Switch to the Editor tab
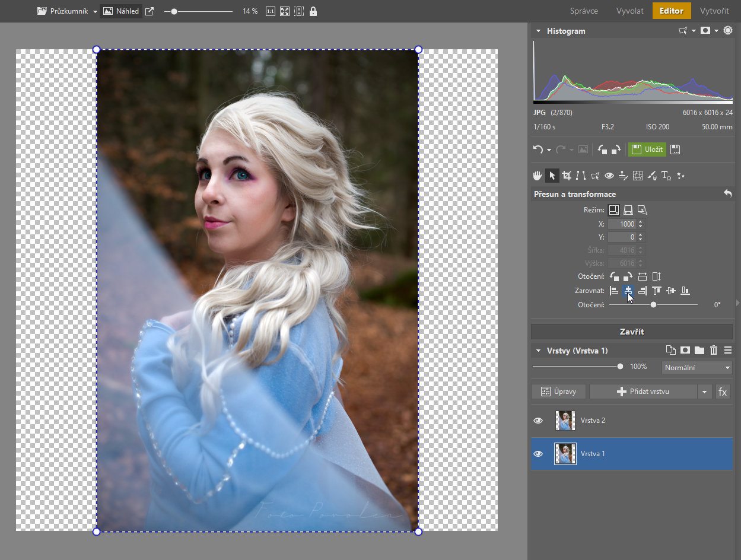The image size is (741, 560). [x=672, y=11]
